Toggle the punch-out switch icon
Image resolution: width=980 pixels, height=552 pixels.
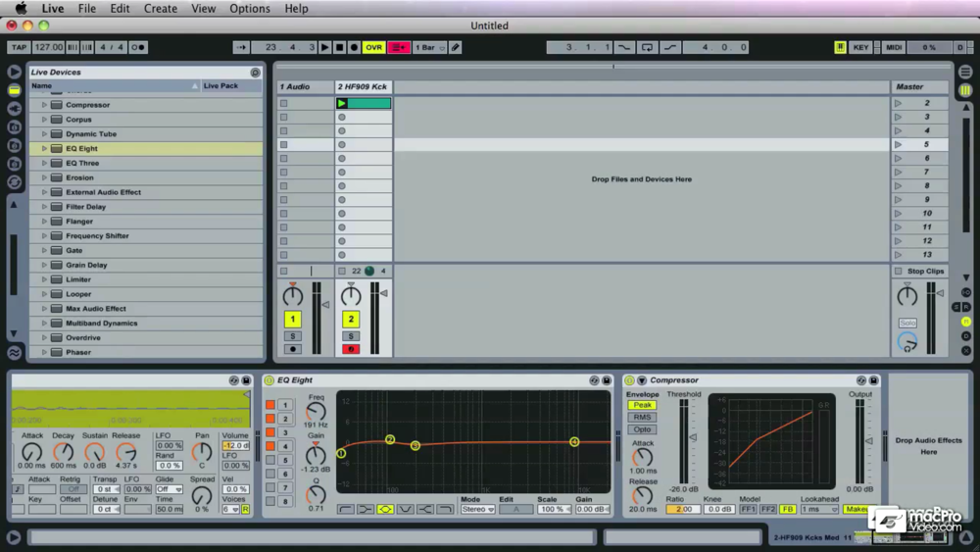tap(670, 47)
